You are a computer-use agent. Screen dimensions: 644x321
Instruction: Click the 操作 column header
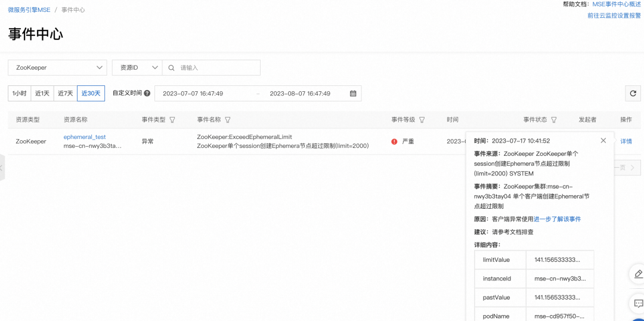pos(626,119)
